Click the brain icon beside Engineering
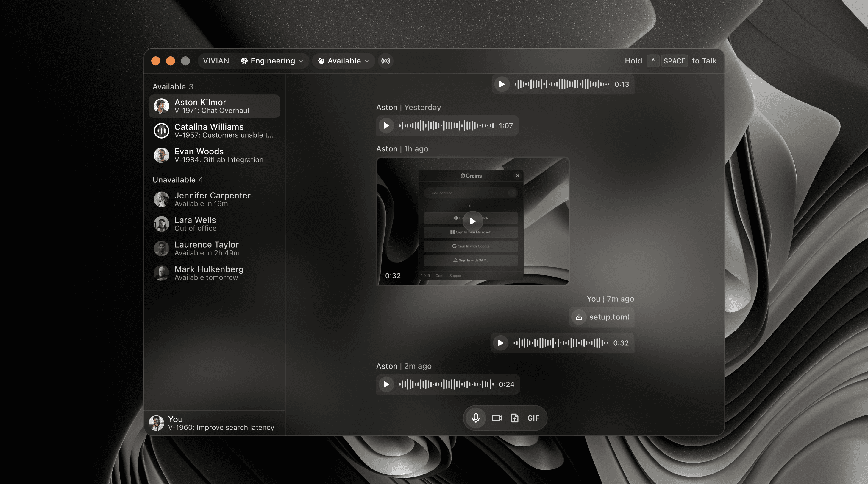Viewport: 868px width, 484px height. (x=244, y=61)
